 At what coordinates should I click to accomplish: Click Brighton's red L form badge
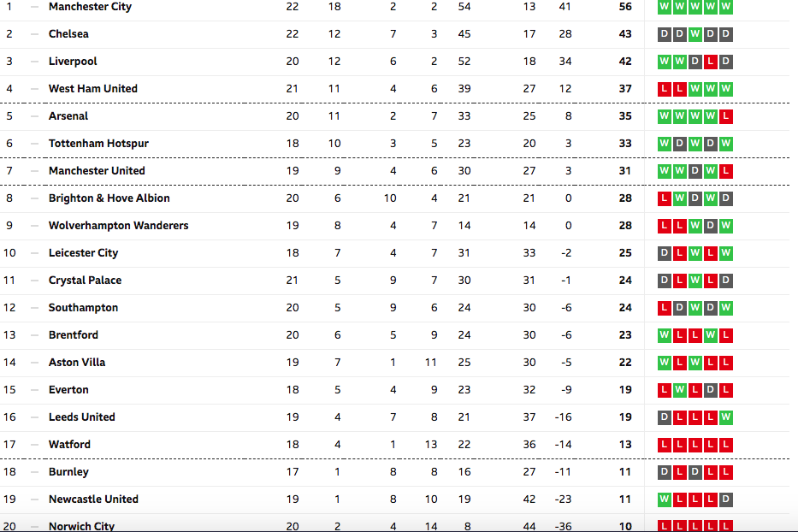(665, 198)
